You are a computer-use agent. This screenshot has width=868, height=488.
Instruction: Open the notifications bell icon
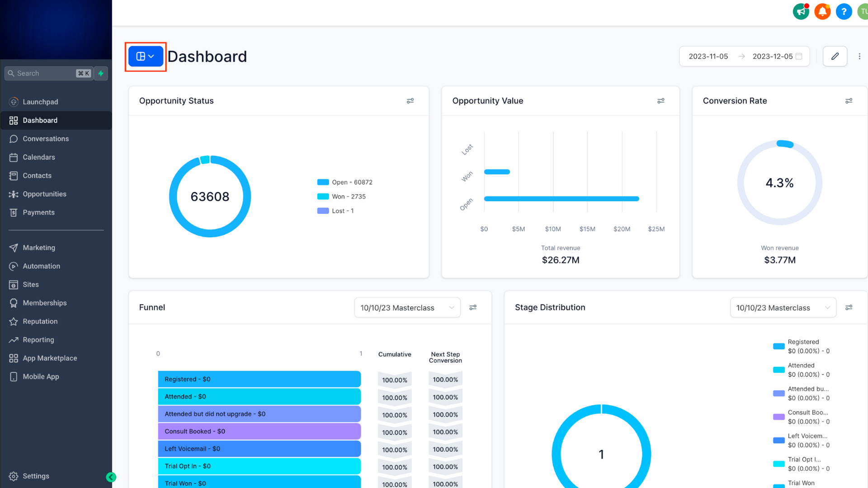tap(822, 12)
